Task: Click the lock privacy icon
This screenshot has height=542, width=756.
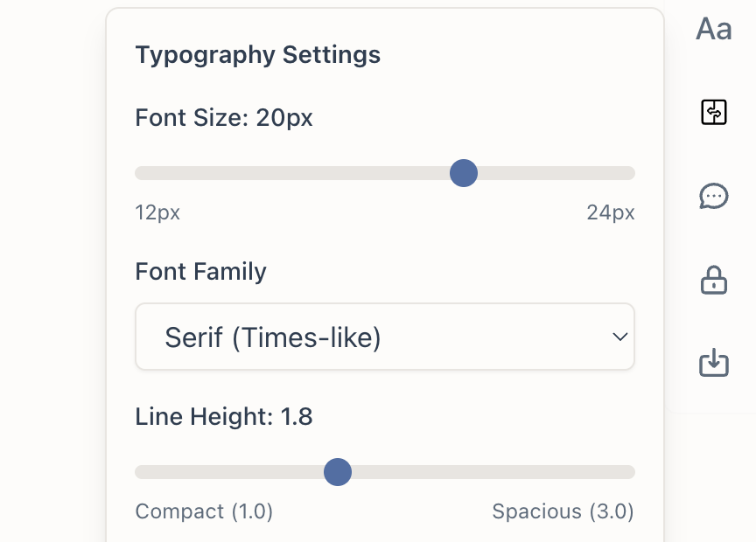Action: (713, 280)
